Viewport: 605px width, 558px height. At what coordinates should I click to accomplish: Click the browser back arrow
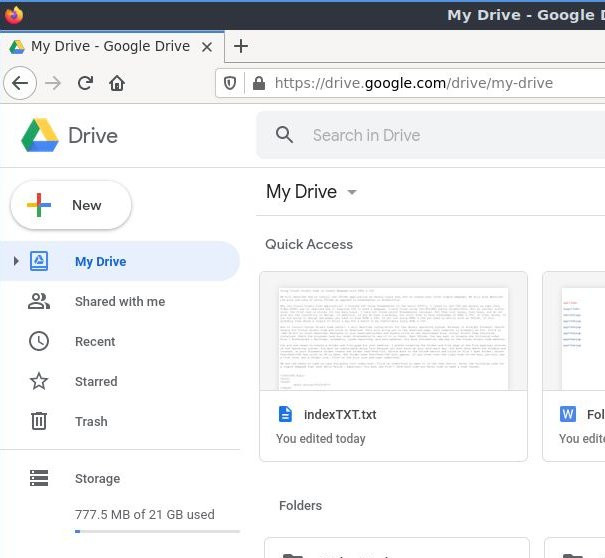[20, 83]
